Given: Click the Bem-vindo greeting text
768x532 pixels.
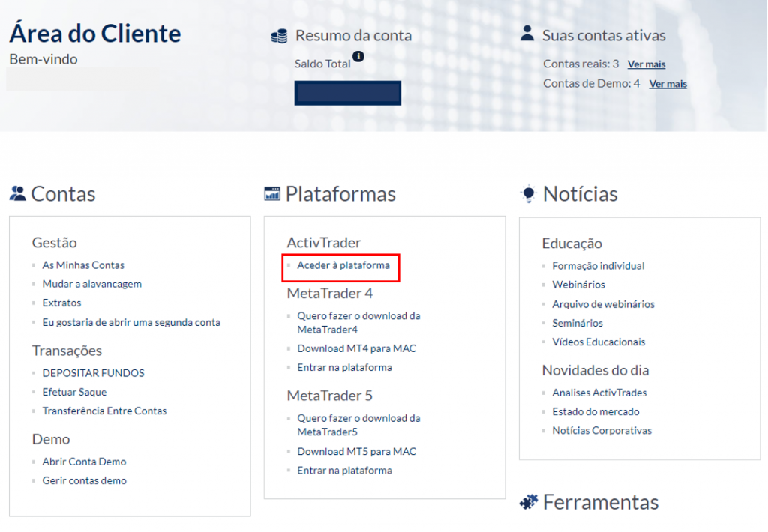Looking at the screenshot, I should pos(43,59).
